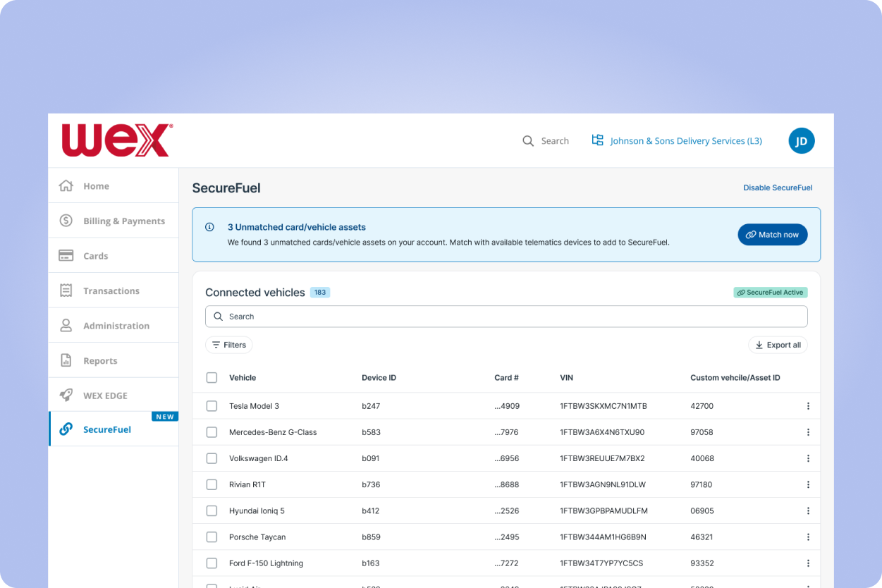Click the Card # column header
The image size is (882, 588).
tap(506, 378)
